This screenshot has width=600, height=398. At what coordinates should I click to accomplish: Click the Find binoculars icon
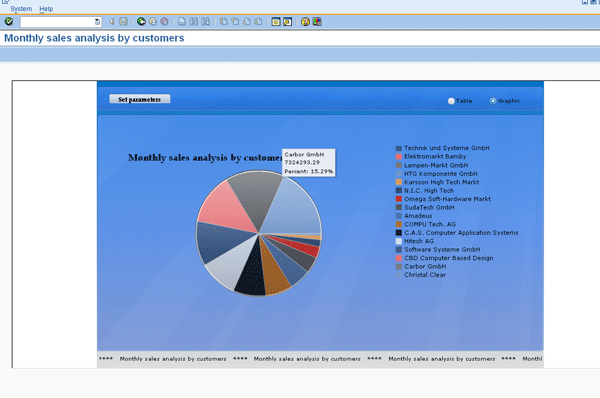tap(194, 21)
